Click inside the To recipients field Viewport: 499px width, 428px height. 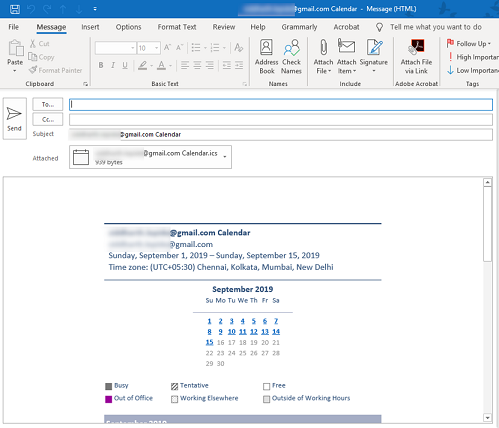[x=281, y=105]
